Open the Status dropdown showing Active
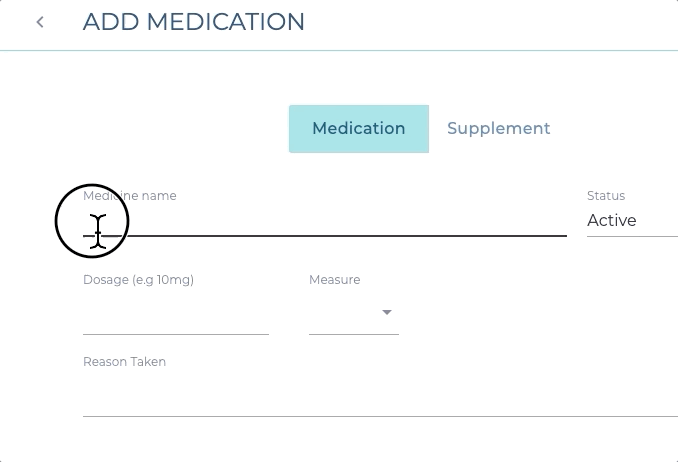This screenshot has width=678, height=462. coord(630,221)
